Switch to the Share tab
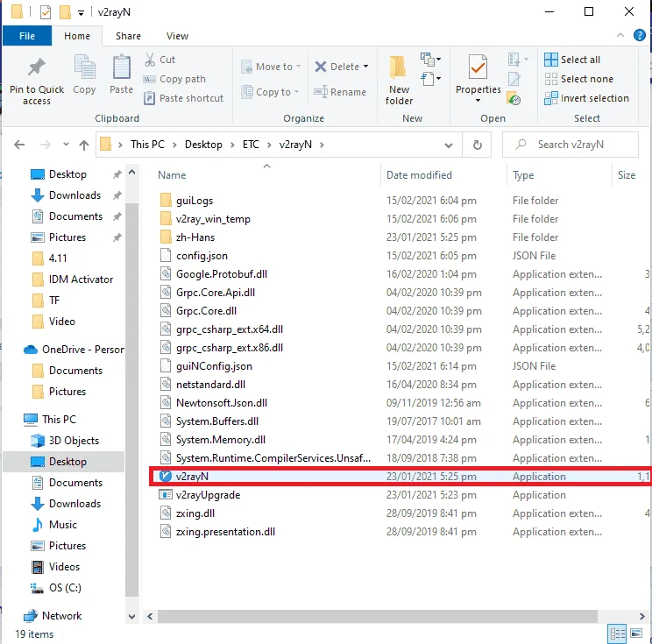Viewport: 652px width, 644px height. point(128,36)
